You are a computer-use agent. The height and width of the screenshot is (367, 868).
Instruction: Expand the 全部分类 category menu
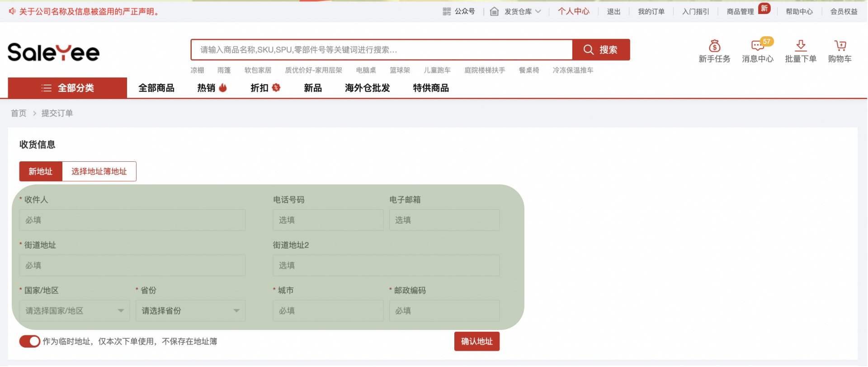tap(67, 88)
